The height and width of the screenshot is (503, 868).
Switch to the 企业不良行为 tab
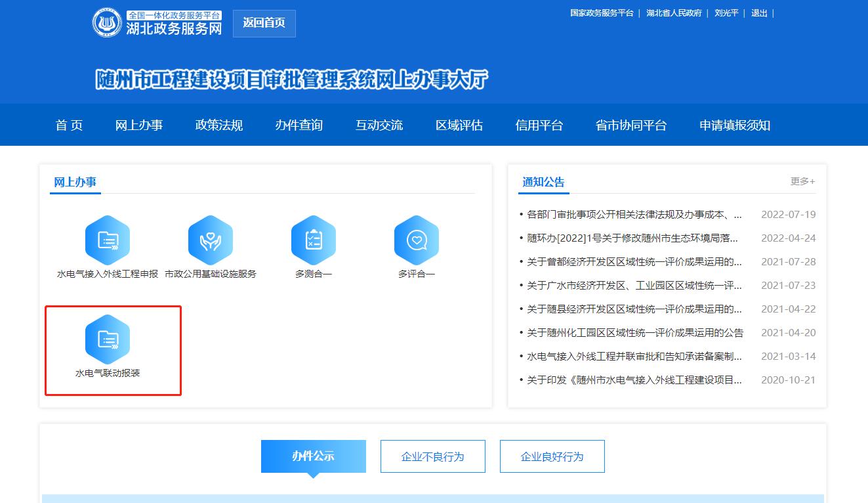pos(432,456)
